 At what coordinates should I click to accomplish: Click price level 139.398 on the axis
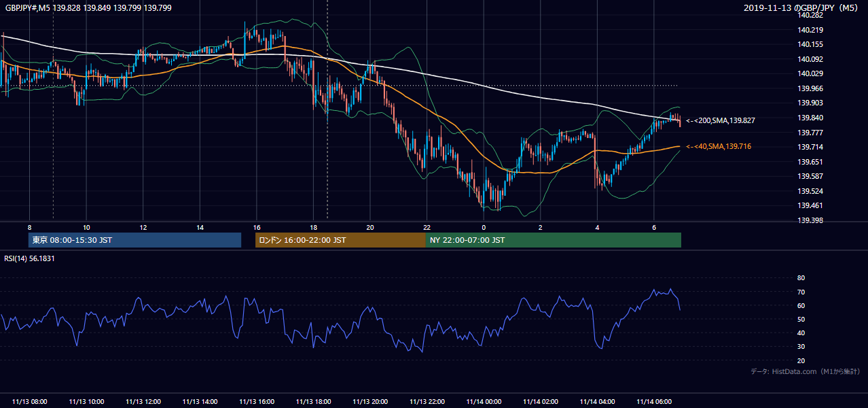[x=809, y=220]
